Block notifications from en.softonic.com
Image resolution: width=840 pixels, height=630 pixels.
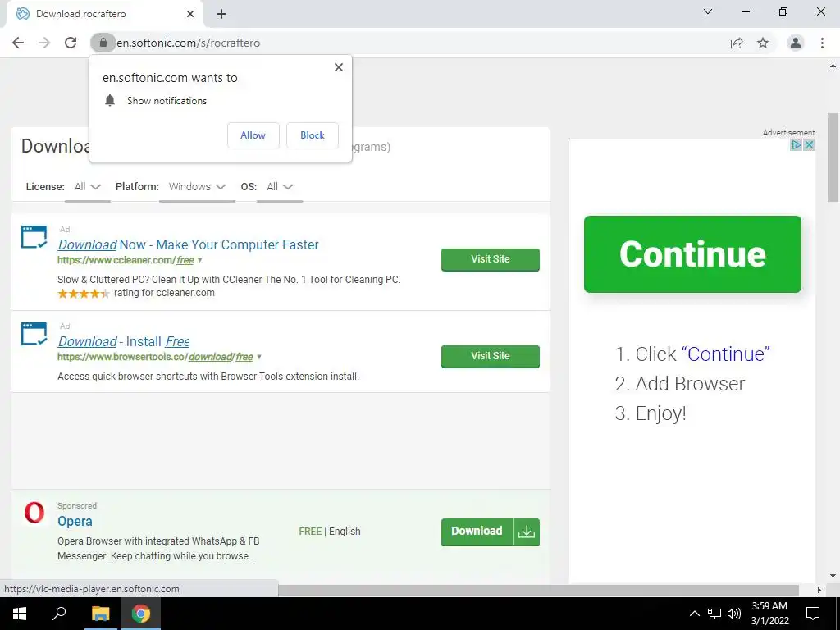pos(313,135)
